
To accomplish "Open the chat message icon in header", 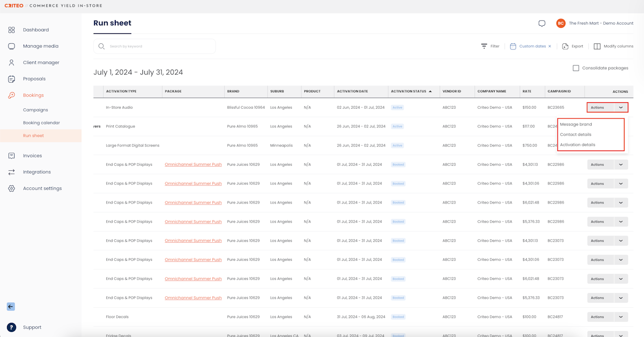I will 542,24.
